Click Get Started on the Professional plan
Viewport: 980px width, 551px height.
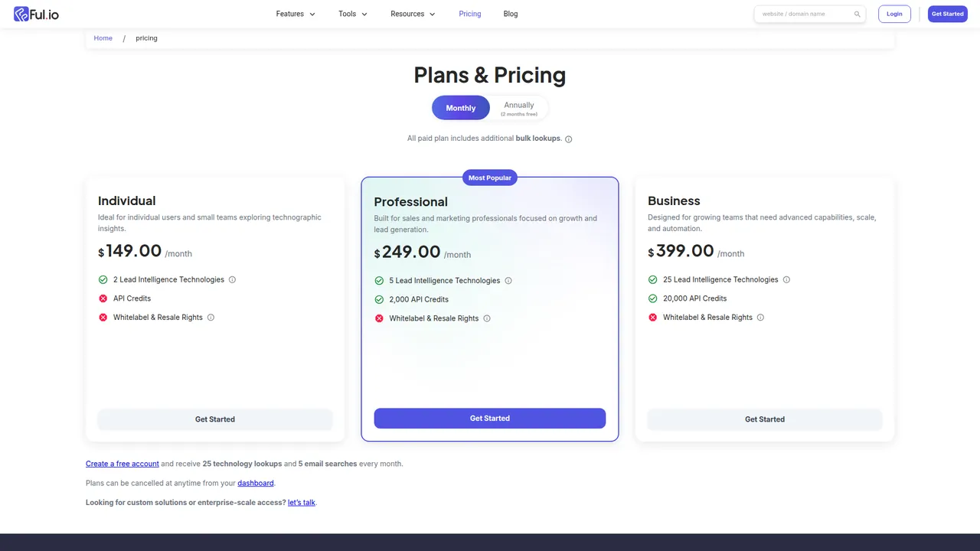[x=489, y=418]
